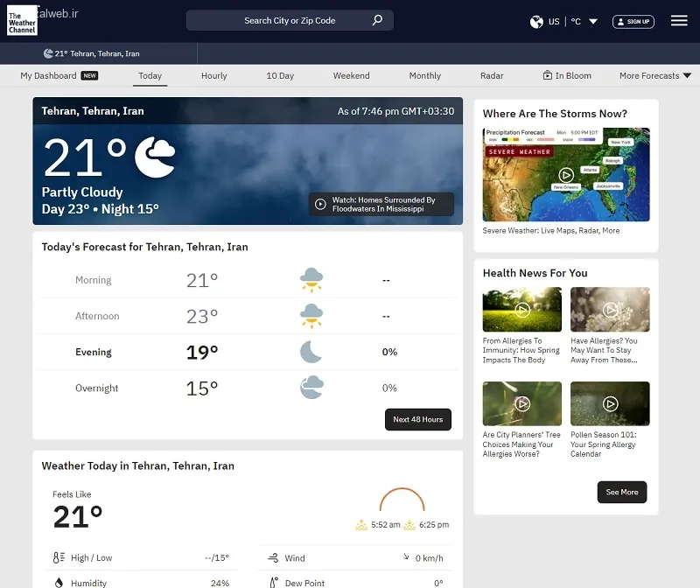Click the Morning thunderstorm icon
The image size is (700, 588).
coord(311,280)
